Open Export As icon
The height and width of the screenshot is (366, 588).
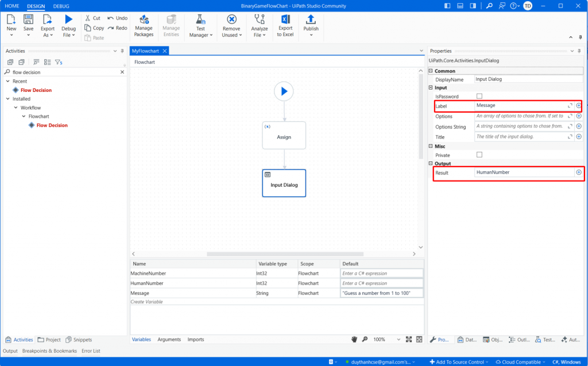pos(47,20)
